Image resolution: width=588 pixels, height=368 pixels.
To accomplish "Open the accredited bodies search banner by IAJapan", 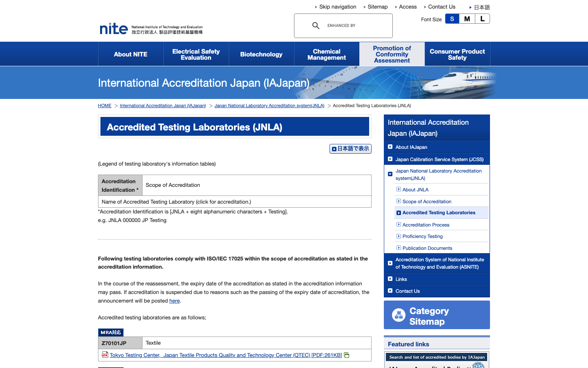I will (x=437, y=360).
